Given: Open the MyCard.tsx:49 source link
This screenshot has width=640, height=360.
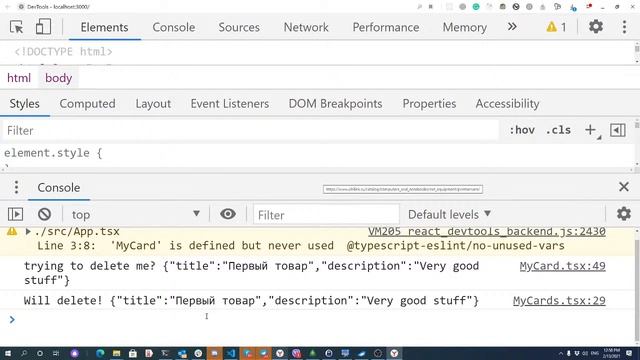Looking at the screenshot, I should point(562,266).
